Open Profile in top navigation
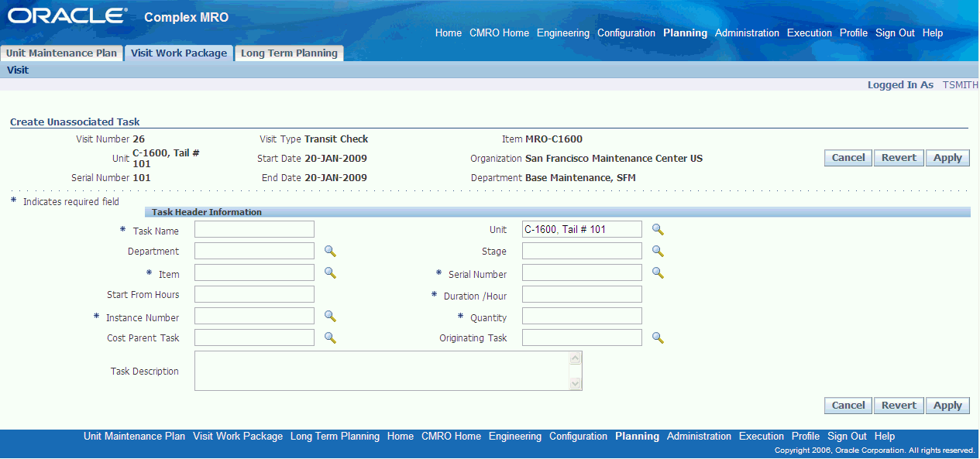Image resolution: width=980 pixels, height=459 pixels. pos(854,33)
